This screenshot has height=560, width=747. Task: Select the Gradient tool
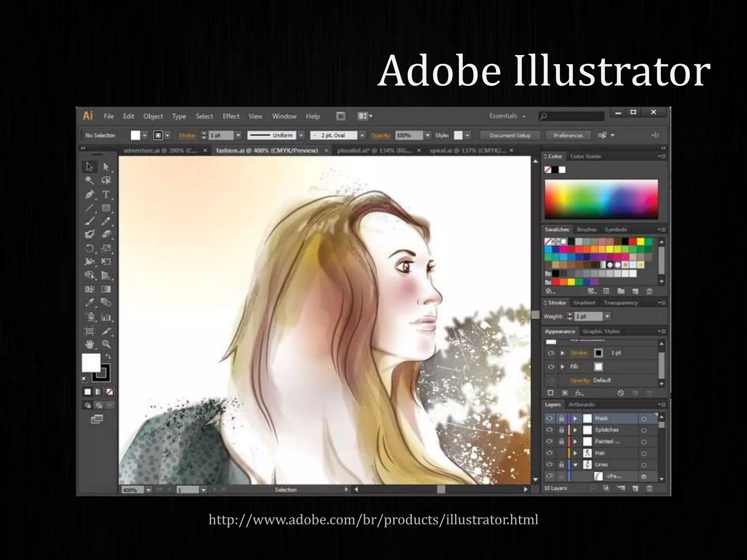pos(106,289)
